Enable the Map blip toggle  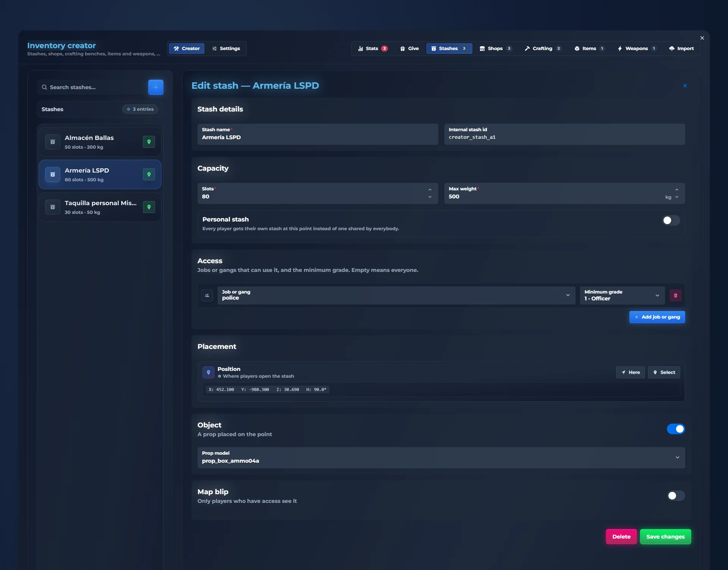click(676, 496)
